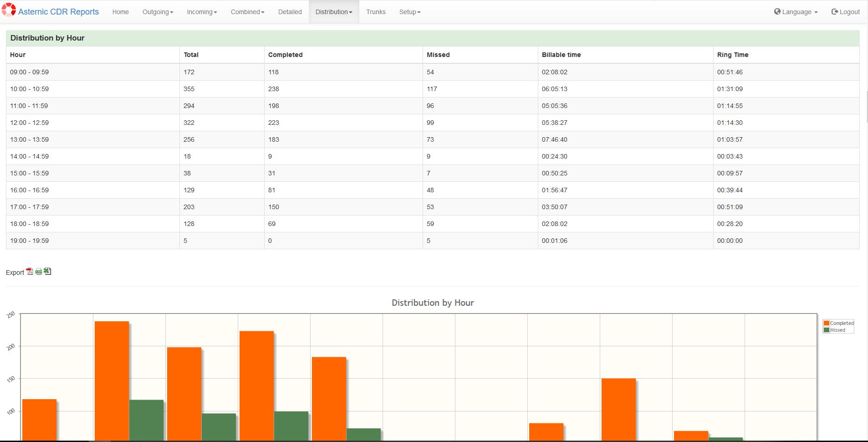868x442 pixels.
Task: Export the report as CSV
Action: pos(39,272)
